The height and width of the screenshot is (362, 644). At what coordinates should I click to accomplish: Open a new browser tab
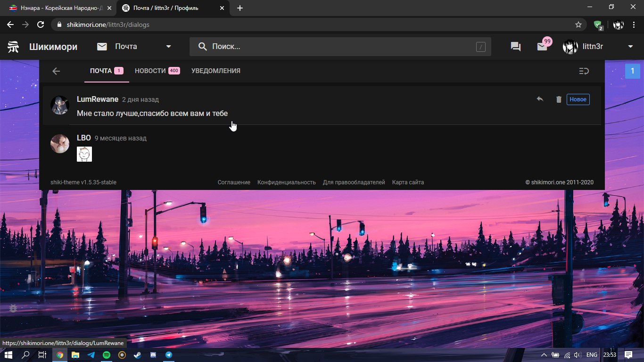240,8
